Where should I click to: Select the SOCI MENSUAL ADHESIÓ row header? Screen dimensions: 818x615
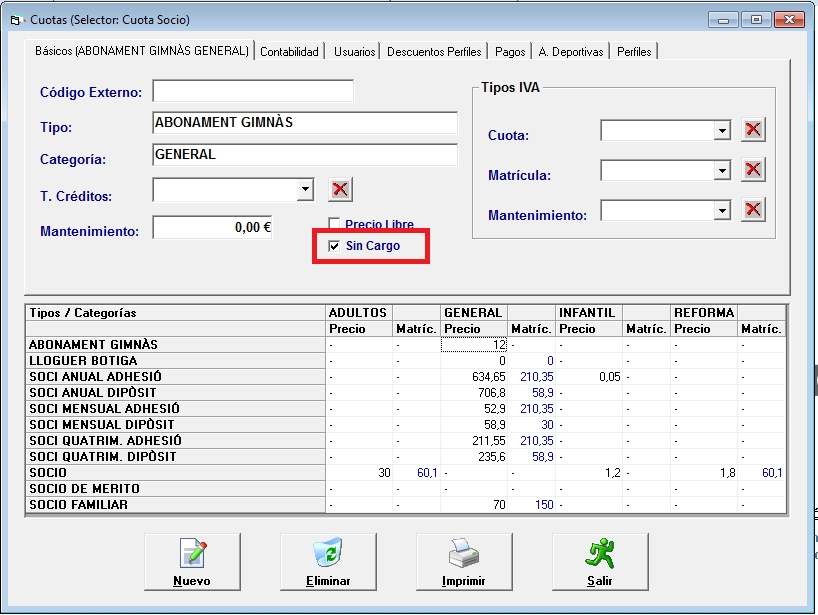click(x=175, y=408)
